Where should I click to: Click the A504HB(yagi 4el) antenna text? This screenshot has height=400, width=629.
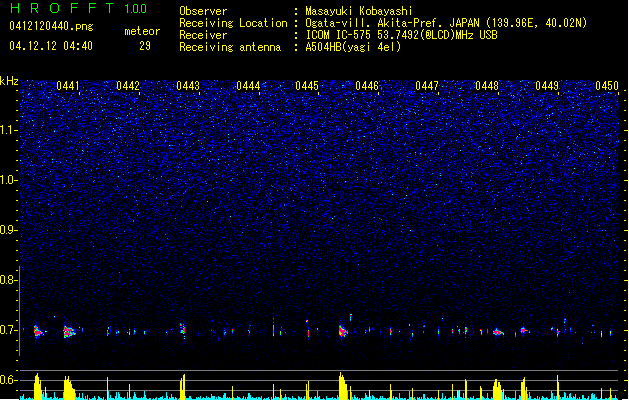(x=353, y=47)
